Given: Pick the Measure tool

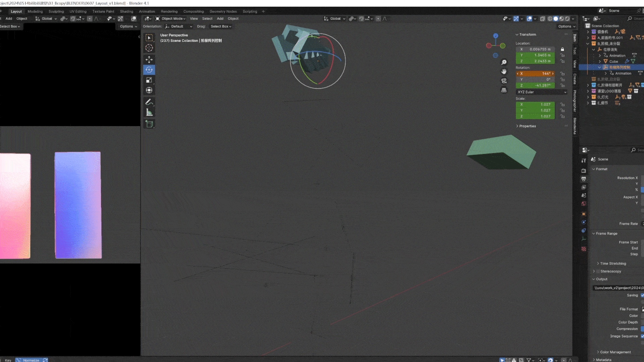Looking at the screenshot, I should [x=149, y=113].
